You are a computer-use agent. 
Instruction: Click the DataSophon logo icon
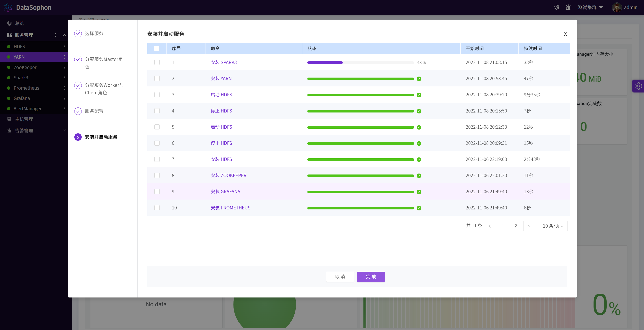8,7
